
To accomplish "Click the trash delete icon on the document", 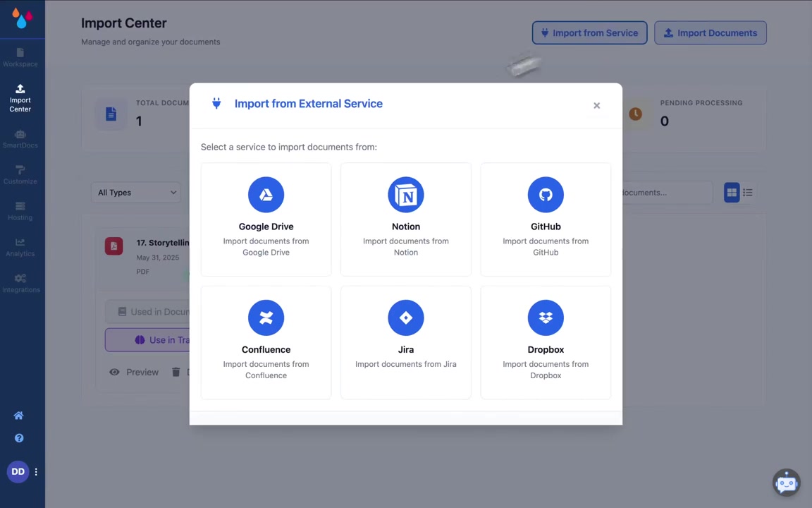I will (x=176, y=372).
